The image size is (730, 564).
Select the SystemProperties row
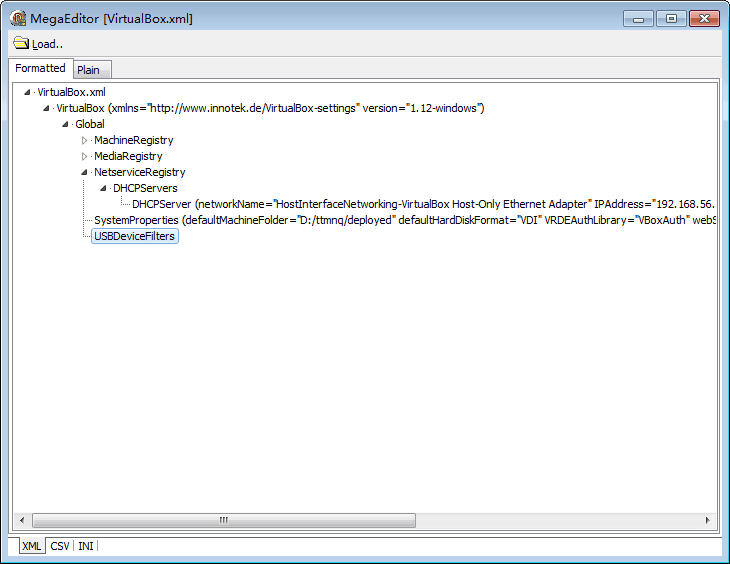pos(405,220)
